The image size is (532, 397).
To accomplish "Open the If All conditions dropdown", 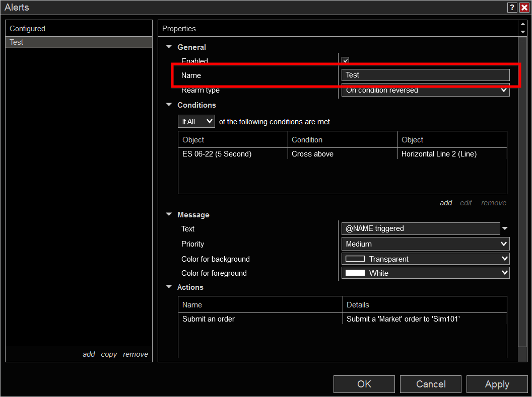I will (196, 121).
